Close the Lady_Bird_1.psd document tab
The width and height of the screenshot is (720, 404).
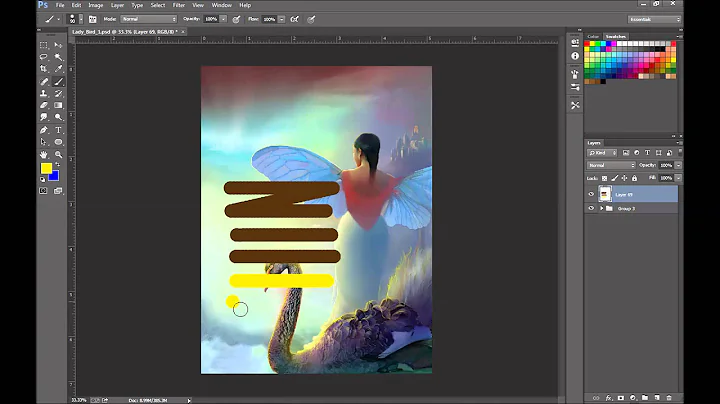(x=183, y=32)
